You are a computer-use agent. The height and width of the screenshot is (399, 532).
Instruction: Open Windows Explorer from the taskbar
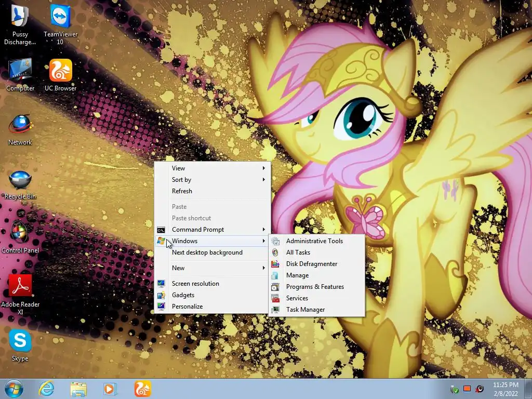(78, 389)
